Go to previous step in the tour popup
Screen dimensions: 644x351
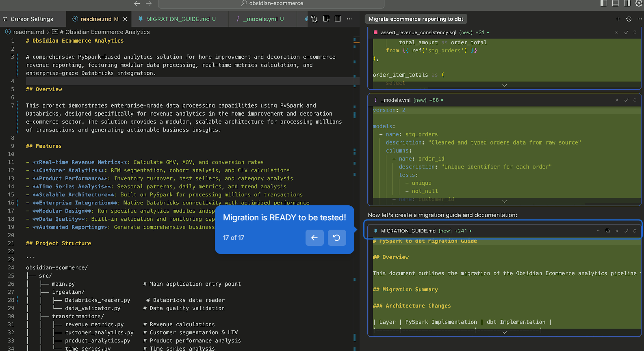[314, 238]
